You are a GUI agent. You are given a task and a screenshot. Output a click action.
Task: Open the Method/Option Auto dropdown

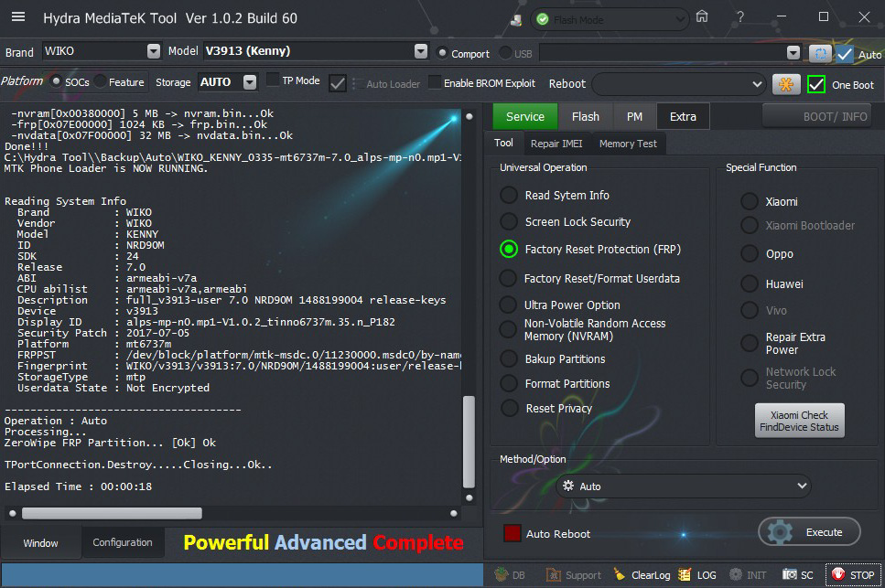[684, 486]
